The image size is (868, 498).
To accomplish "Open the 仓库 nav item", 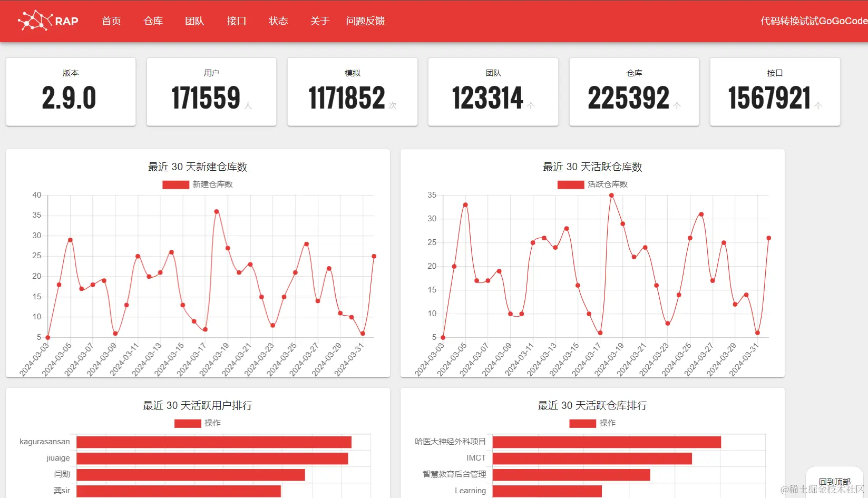I will (x=153, y=21).
